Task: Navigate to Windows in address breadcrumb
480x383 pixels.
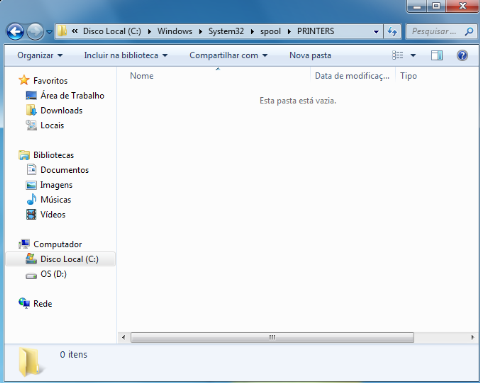Action: tap(175, 31)
